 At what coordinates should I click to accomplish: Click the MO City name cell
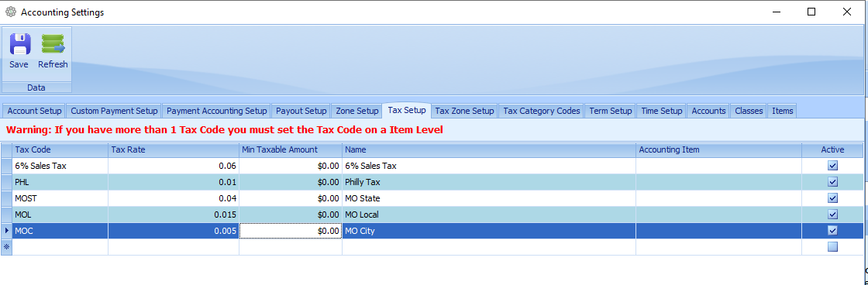[489, 230]
